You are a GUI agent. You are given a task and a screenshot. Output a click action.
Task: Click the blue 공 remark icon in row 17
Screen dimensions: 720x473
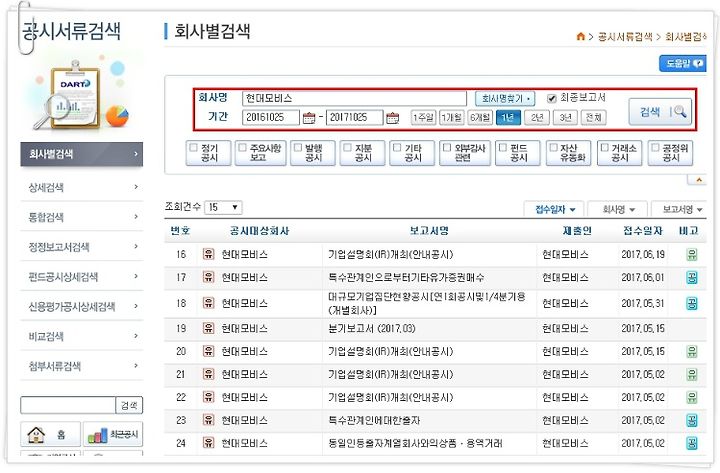pos(692,277)
